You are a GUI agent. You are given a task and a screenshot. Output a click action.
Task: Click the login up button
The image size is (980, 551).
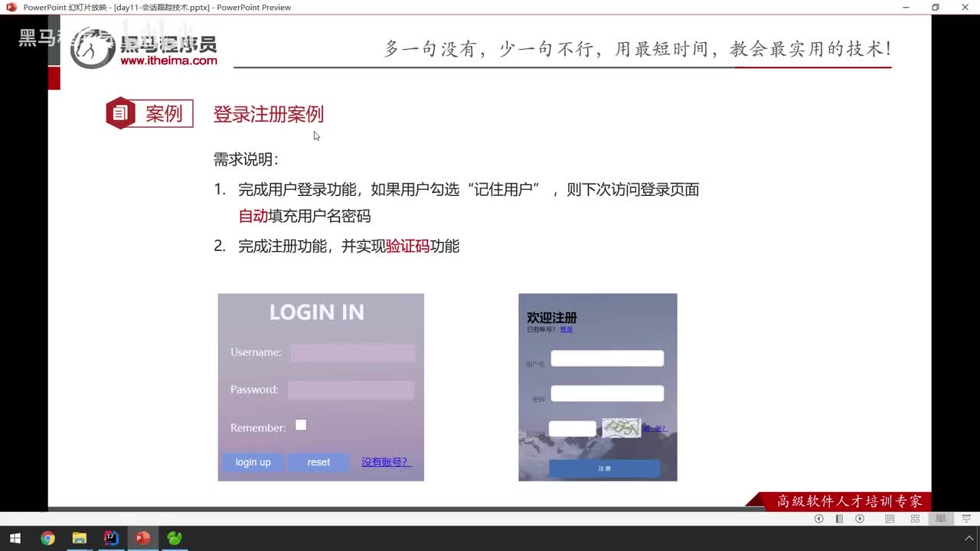pyautogui.click(x=253, y=462)
